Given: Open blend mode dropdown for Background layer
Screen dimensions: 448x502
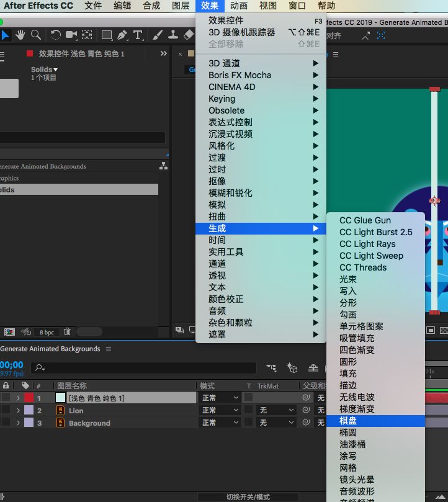Looking at the screenshot, I should 219,423.
